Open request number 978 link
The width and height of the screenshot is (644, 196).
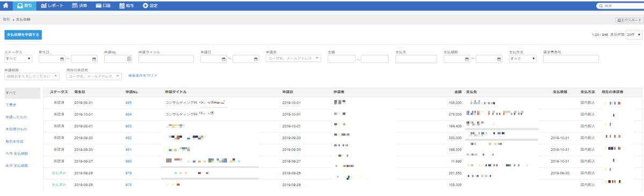(128, 185)
